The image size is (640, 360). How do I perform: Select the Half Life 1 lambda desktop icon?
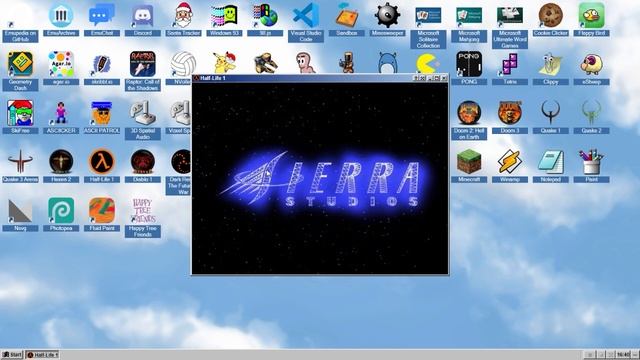tap(102, 165)
